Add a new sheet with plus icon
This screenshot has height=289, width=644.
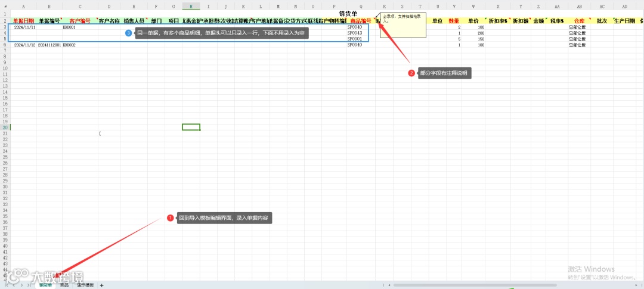point(101,285)
